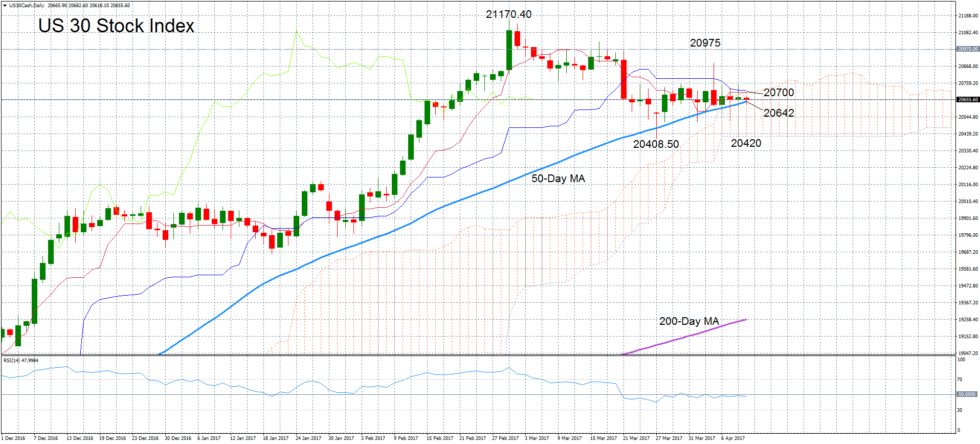Click the 20408.50 support annotation
Viewport: 980px width, 444px height.
click(656, 145)
